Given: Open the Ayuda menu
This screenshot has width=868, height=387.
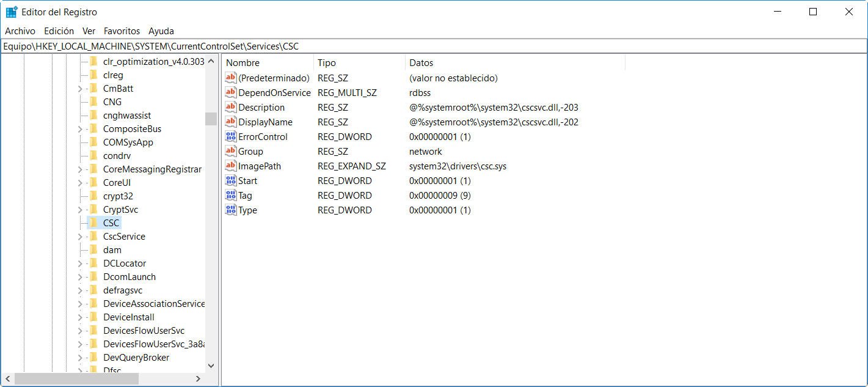Looking at the screenshot, I should pos(161,31).
